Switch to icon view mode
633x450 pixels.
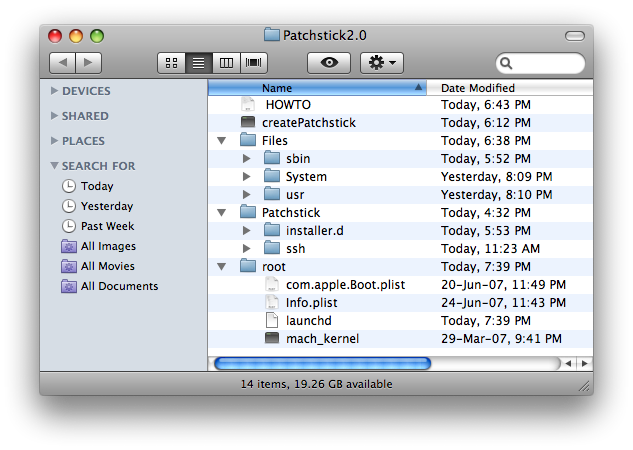click(171, 63)
